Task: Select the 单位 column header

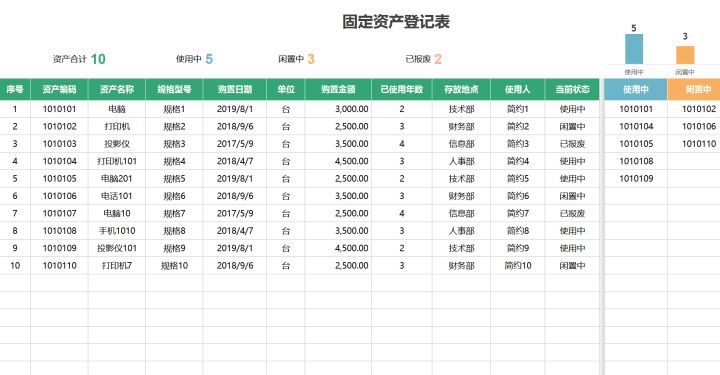Action: tap(286, 90)
